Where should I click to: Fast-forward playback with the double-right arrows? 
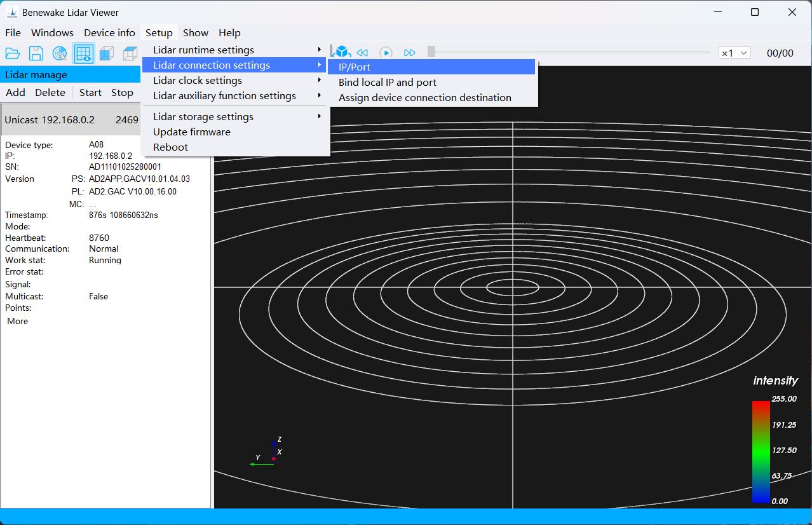point(410,53)
